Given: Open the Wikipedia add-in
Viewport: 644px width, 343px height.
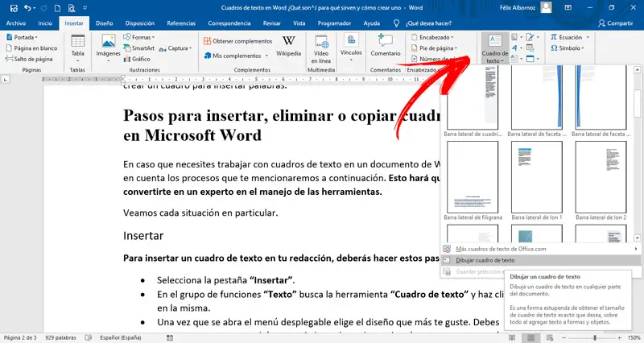Looking at the screenshot, I should (288, 46).
